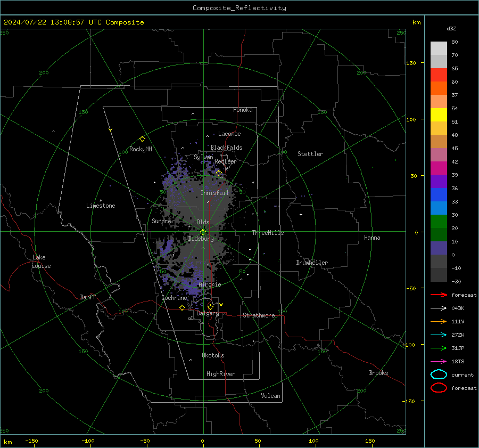479x448 pixels.
Task: Click the magenta 18TS arrow in the legend
Action: (439, 362)
